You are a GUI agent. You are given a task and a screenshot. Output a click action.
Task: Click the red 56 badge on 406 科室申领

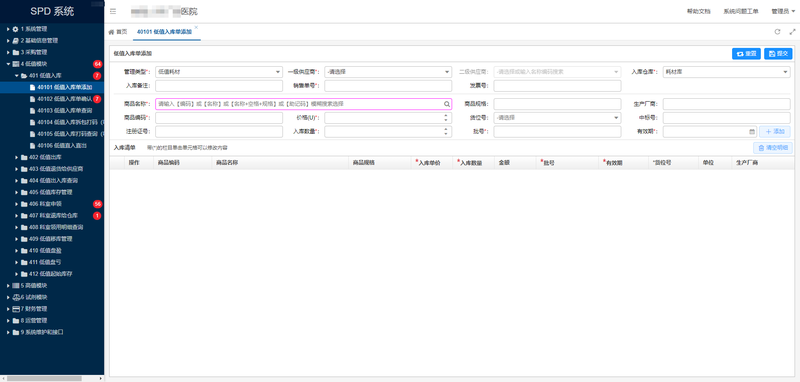(97, 204)
